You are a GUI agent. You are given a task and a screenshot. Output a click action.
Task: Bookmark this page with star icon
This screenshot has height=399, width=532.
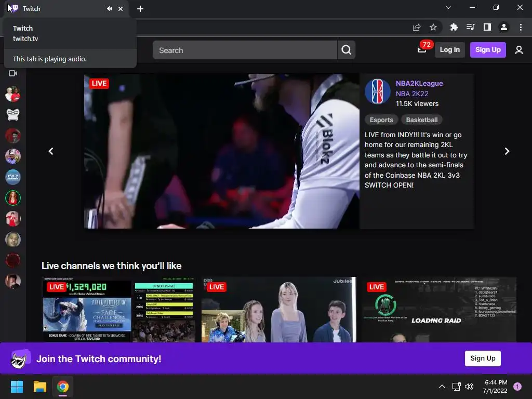coord(433,27)
